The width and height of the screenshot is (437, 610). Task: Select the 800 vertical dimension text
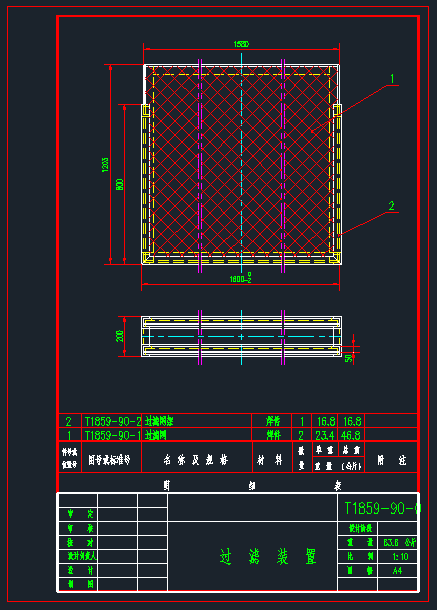(x=120, y=184)
